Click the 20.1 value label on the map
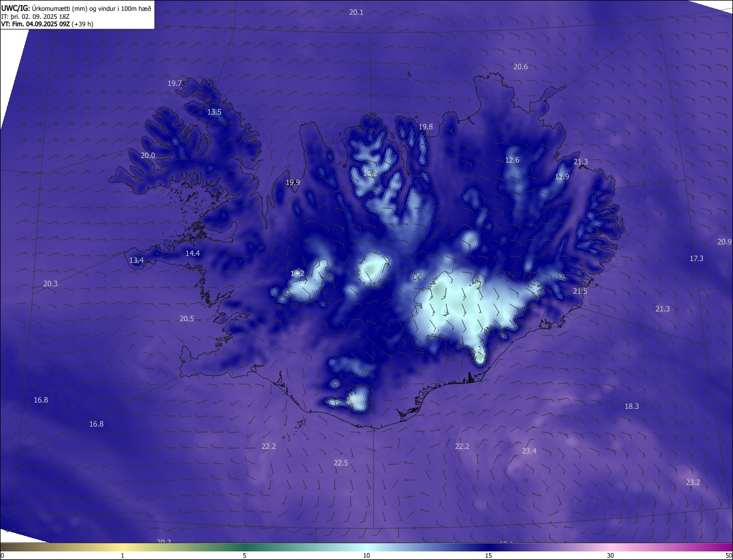The image size is (733, 560). (356, 12)
